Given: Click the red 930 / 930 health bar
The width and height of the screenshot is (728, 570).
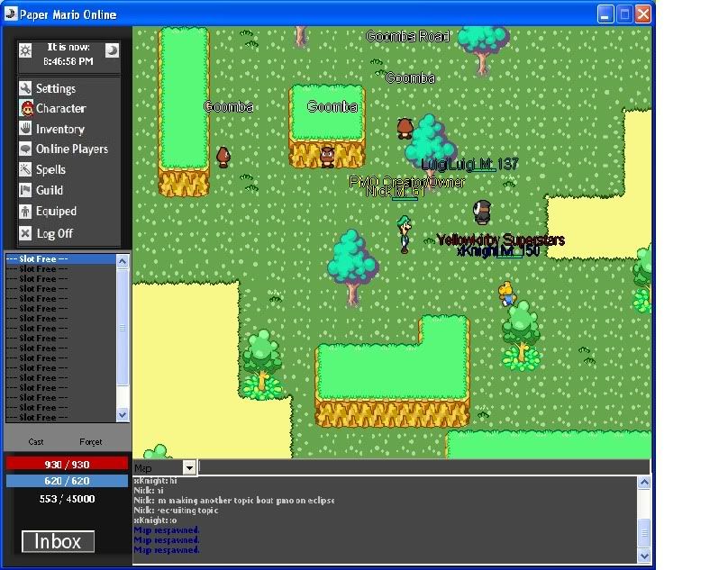Looking at the screenshot, I should coord(67,464).
